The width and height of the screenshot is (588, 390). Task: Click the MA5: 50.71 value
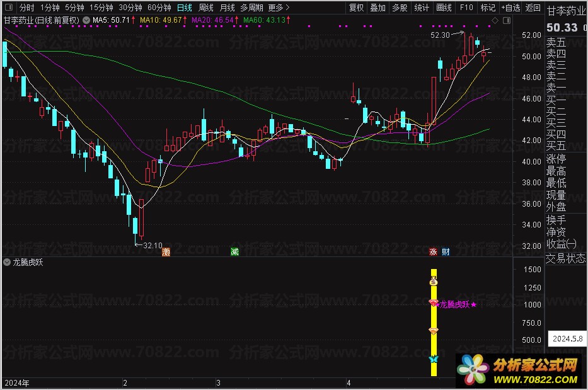pos(111,20)
